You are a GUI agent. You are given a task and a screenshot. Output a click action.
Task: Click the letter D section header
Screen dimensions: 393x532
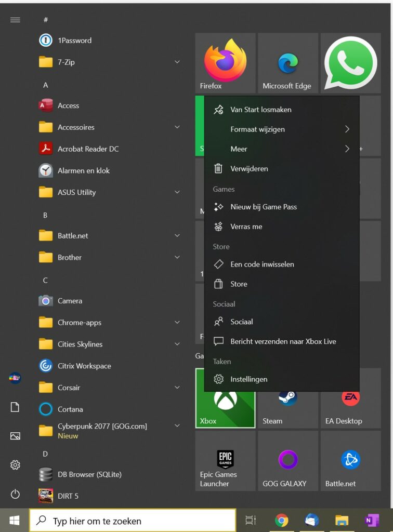(45, 454)
